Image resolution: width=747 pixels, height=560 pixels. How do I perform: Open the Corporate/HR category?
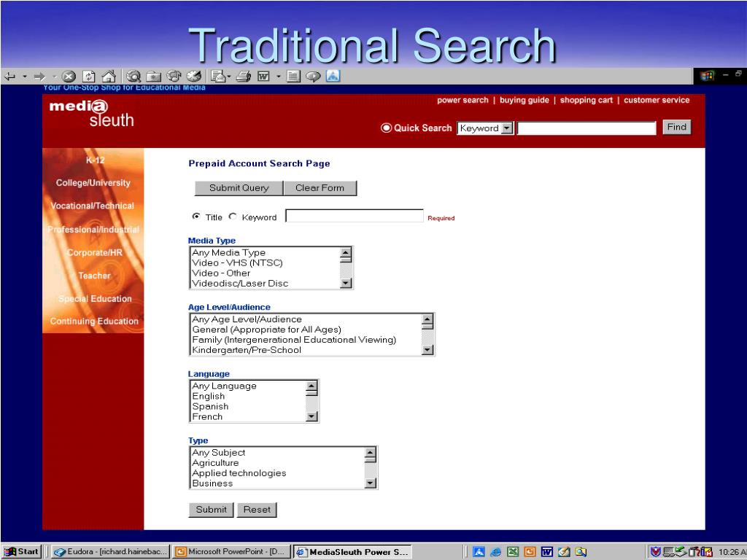[x=94, y=252]
